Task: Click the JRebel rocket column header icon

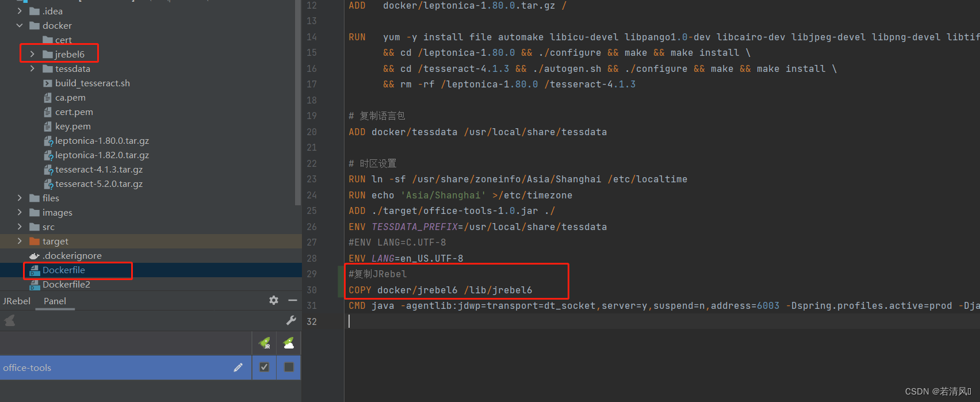Action: click(x=265, y=343)
